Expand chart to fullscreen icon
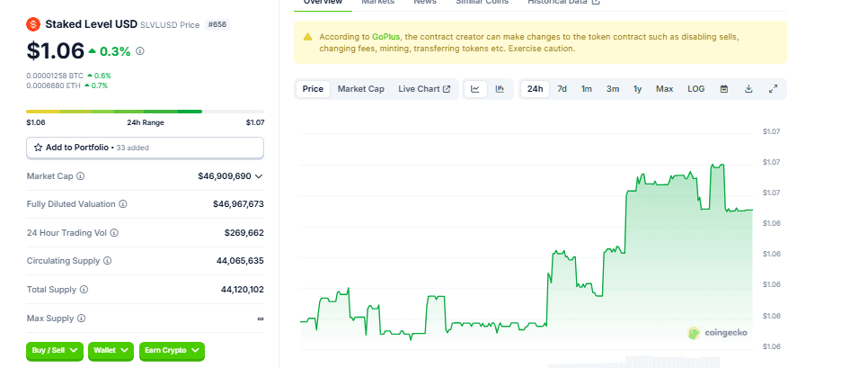Screen dimensions: 868x368 (774, 89)
